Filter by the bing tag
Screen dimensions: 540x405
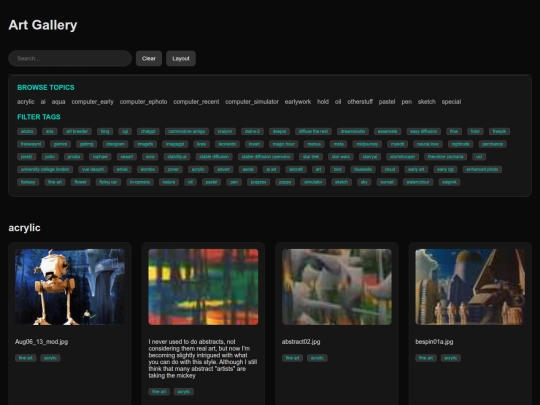click(105, 132)
